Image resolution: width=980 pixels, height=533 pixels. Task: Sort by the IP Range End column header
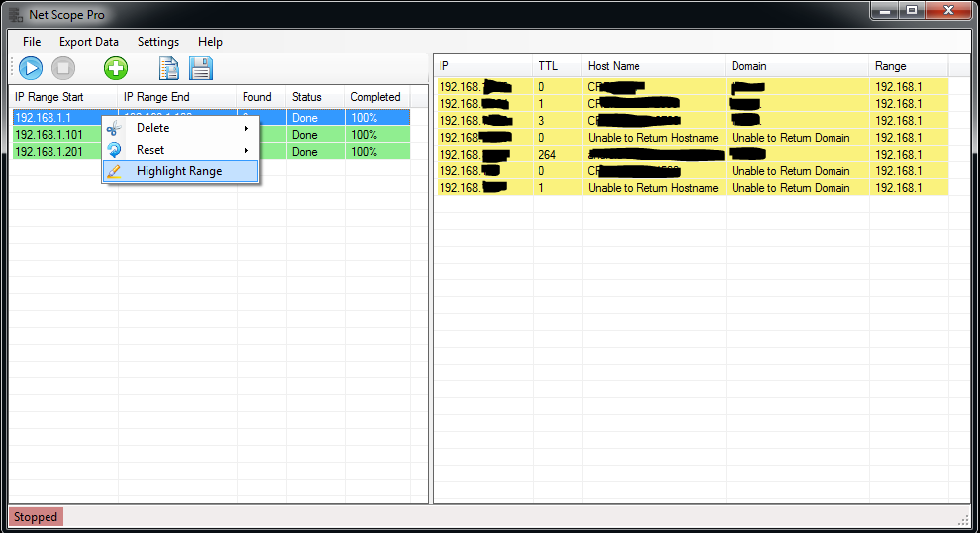coord(177,97)
